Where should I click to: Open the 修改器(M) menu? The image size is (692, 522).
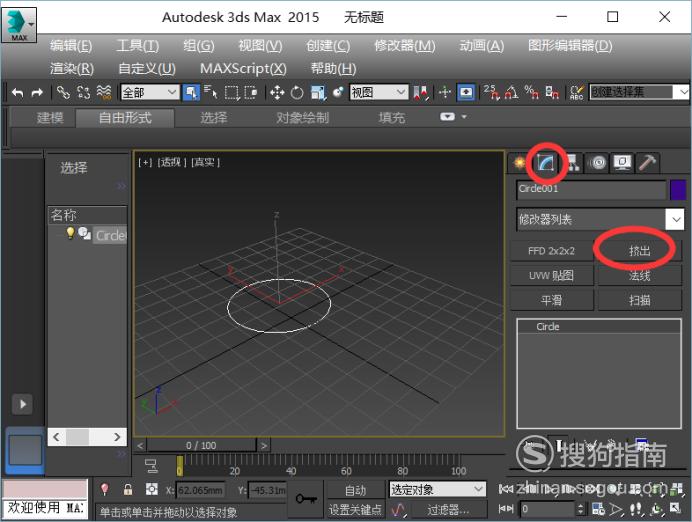coord(405,46)
